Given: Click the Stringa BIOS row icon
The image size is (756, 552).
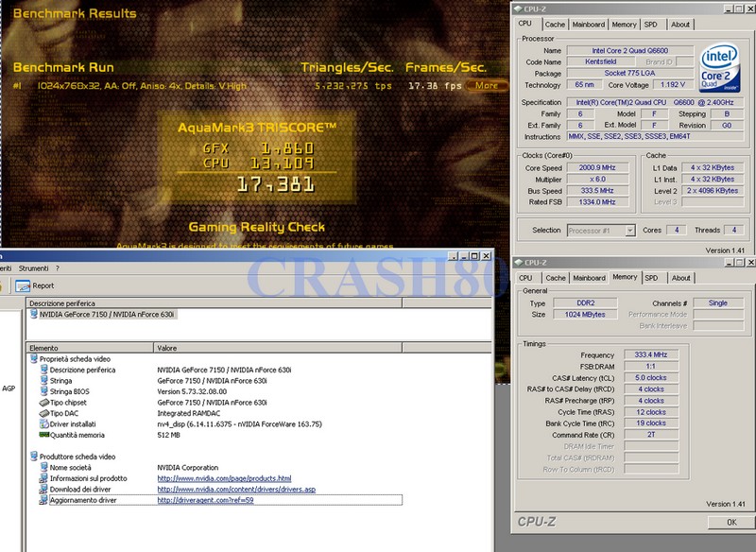Looking at the screenshot, I should coord(43,391).
